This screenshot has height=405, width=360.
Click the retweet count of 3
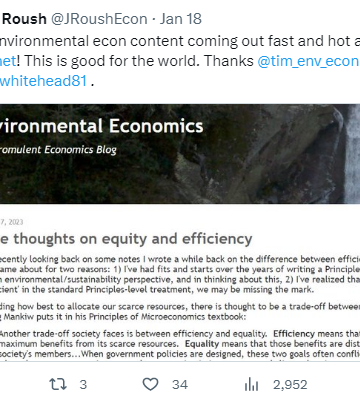[x=83, y=385]
